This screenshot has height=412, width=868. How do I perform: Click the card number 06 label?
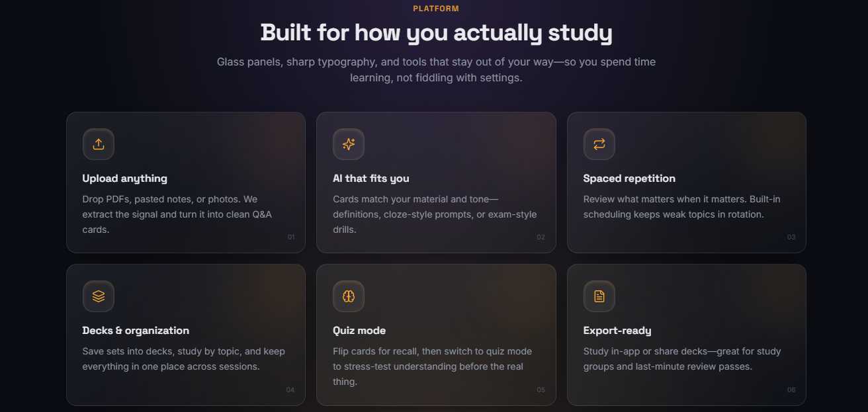(x=791, y=390)
